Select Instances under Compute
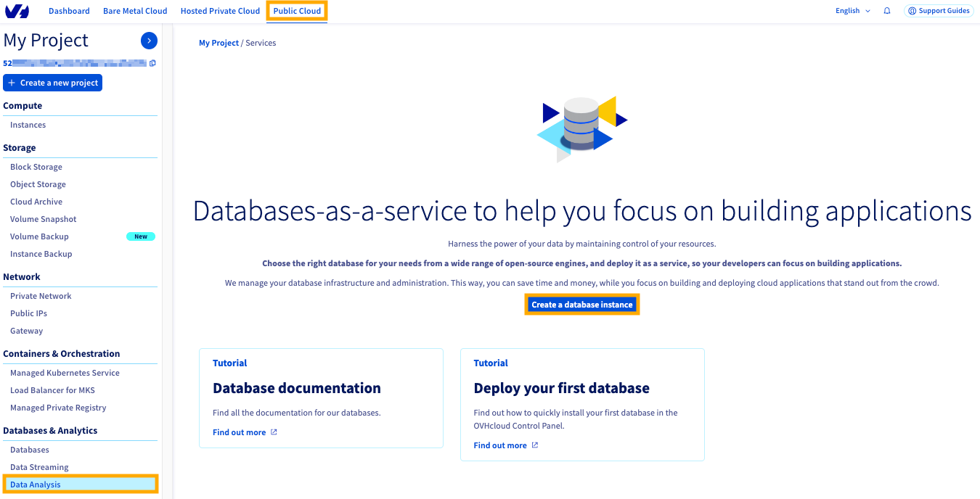The width and height of the screenshot is (980, 499). click(x=28, y=124)
